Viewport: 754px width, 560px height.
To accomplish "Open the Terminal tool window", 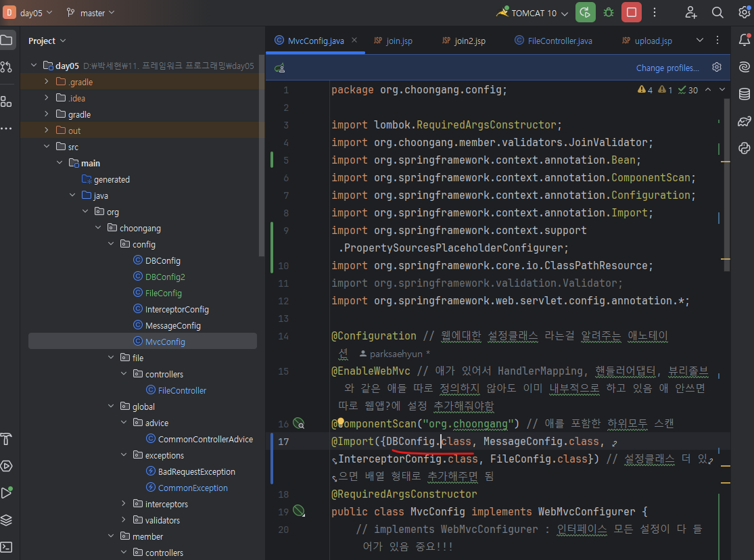I will pyautogui.click(x=7, y=546).
